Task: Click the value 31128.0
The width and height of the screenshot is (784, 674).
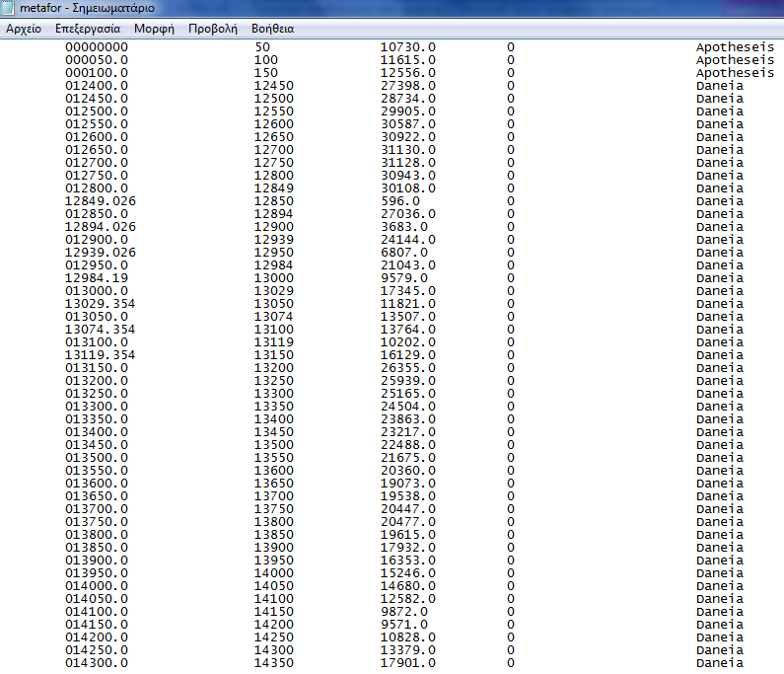Action: [408, 163]
